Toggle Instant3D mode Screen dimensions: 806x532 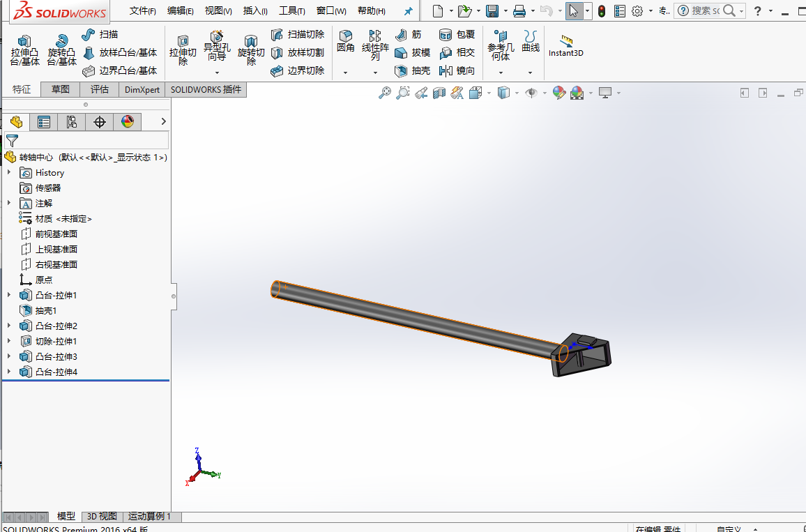(566, 46)
